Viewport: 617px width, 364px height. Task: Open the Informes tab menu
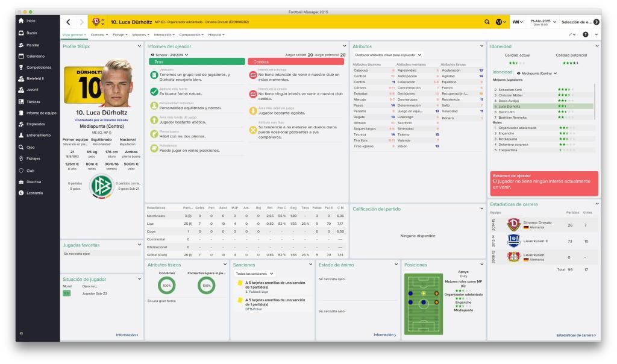point(140,35)
